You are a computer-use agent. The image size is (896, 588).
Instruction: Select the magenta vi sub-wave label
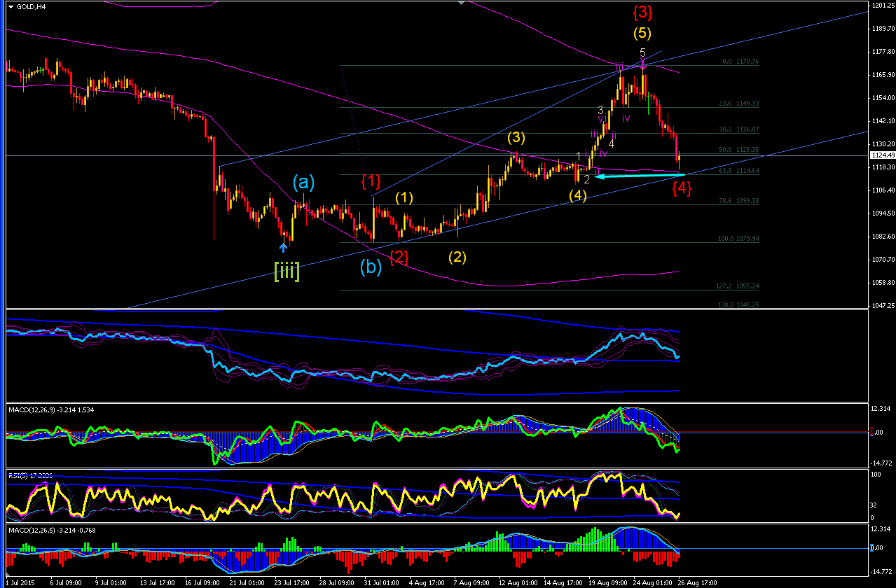(602, 120)
